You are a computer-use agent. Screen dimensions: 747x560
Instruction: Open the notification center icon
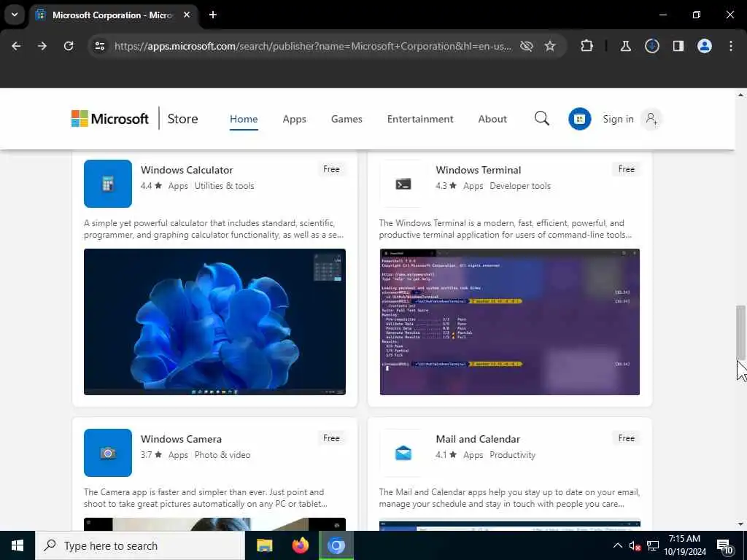[x=724, y=545]
